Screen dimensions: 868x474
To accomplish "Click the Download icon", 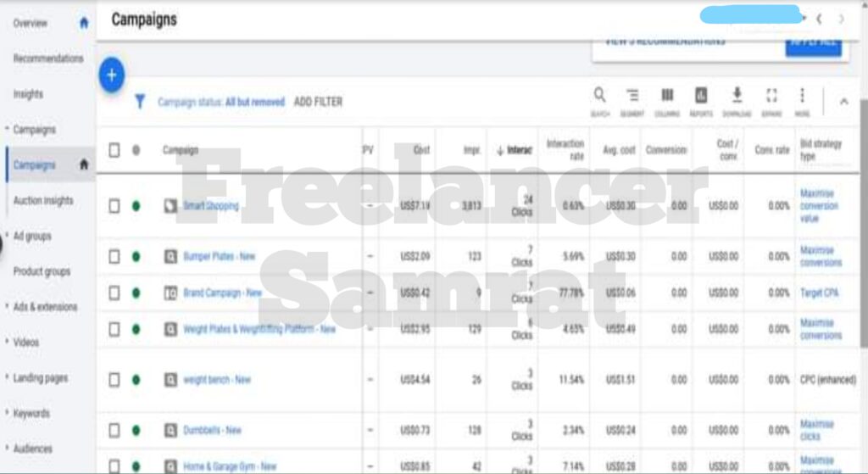I will coord(737,96).
